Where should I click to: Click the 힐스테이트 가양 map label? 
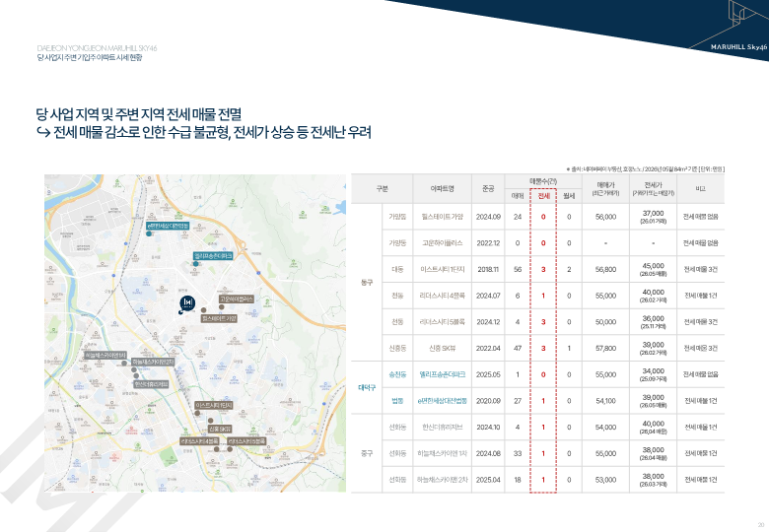click(x=219, y=318)
